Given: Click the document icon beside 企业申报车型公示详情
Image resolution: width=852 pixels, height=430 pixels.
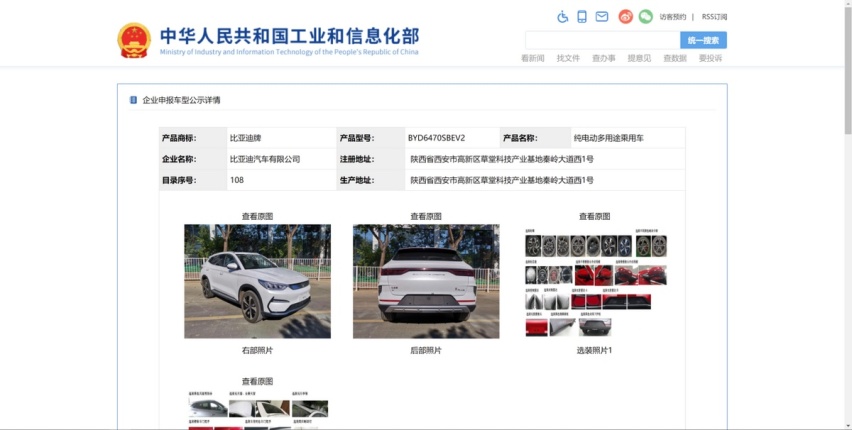Looking at the screenshot, I should click(x=133, y=100).
